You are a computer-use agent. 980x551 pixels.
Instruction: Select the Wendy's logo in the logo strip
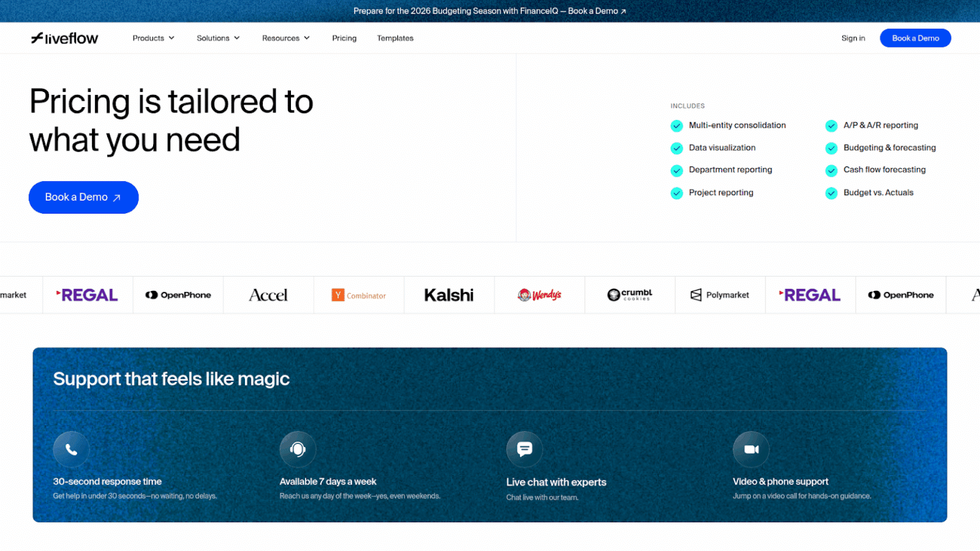[x=539, y=295]
